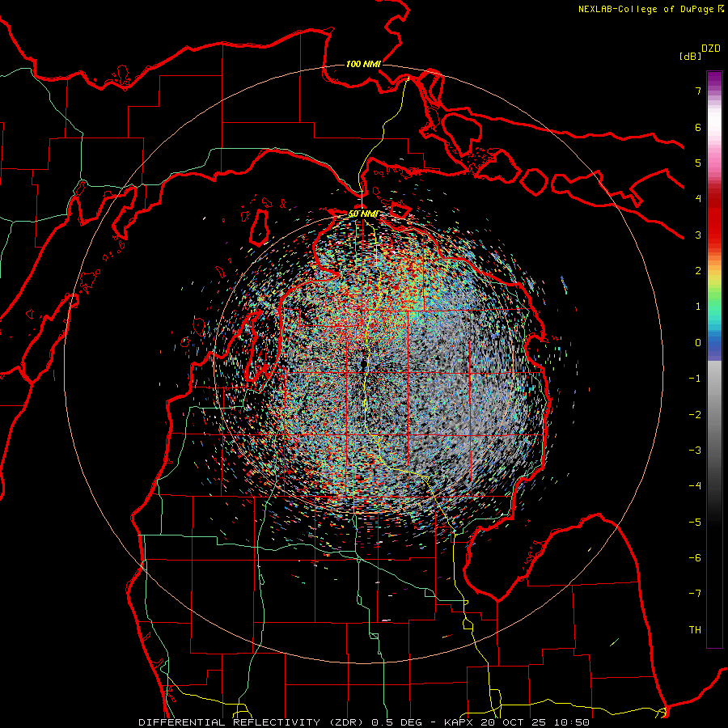728x728 pixels.
Task: Select the 5 dB scale label
Action: coord(698,163)
